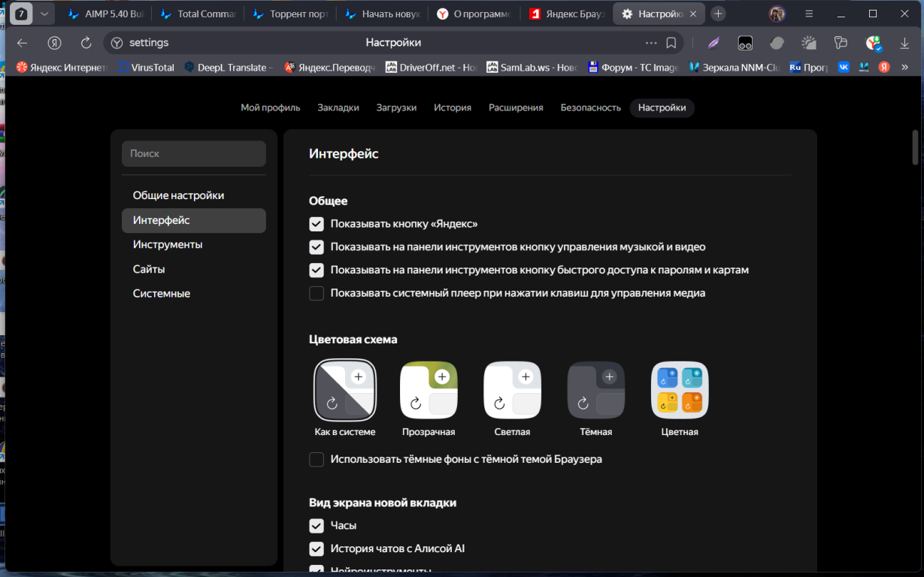Uncheck 'Показывать кнопку «Яндекс»' checkbox

(317, 224)
